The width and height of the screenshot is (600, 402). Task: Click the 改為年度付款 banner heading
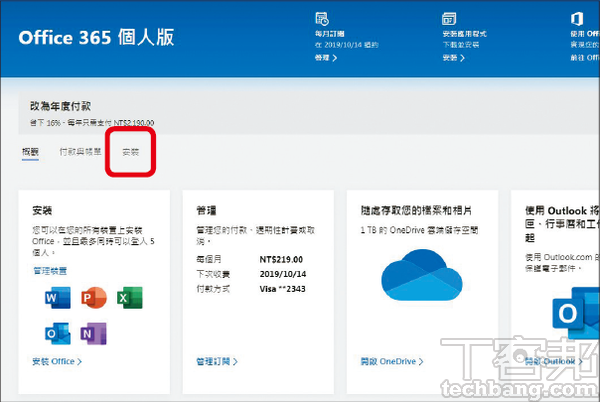(x=60, y=106)
